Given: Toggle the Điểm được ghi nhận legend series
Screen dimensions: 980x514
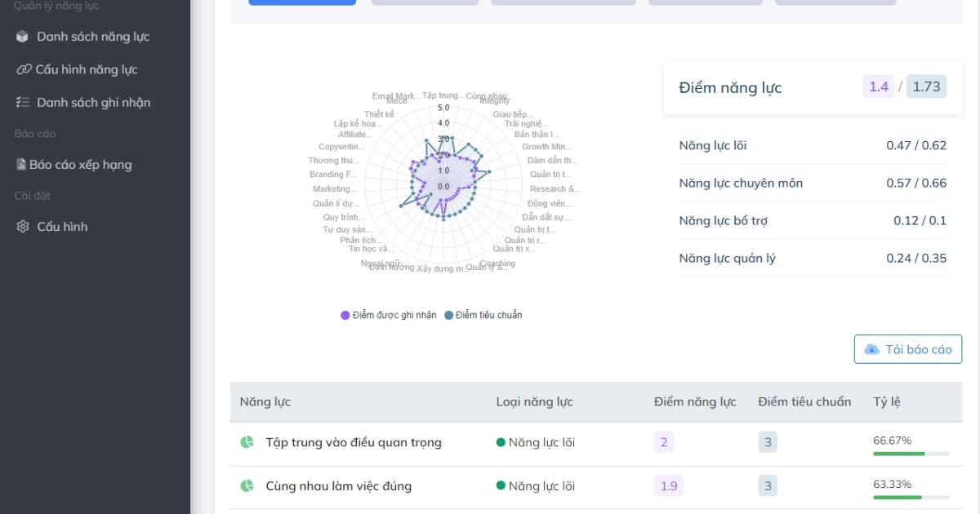Looking at the screenshot, I should [389, 315].
